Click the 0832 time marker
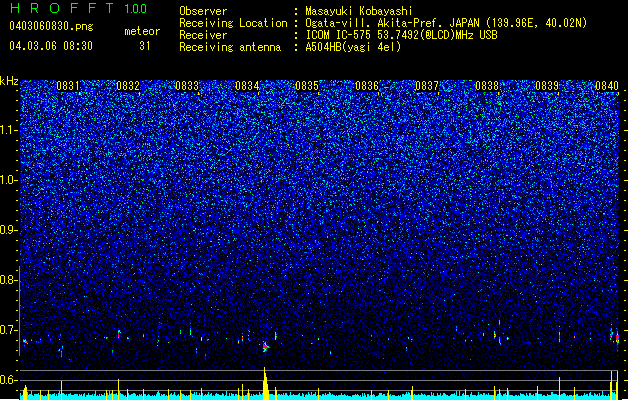The height and width of the screenshot is (400, 629). [128, 86]
